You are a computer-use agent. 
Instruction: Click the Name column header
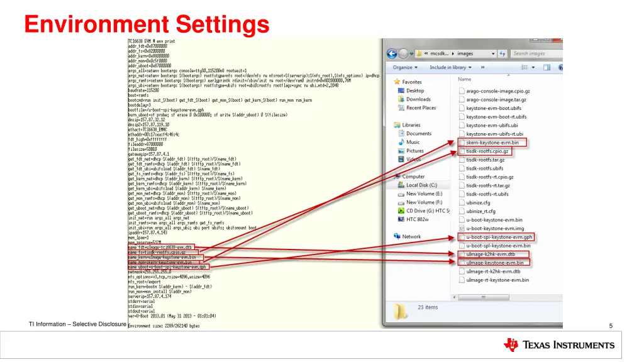(x=465, y=79)
